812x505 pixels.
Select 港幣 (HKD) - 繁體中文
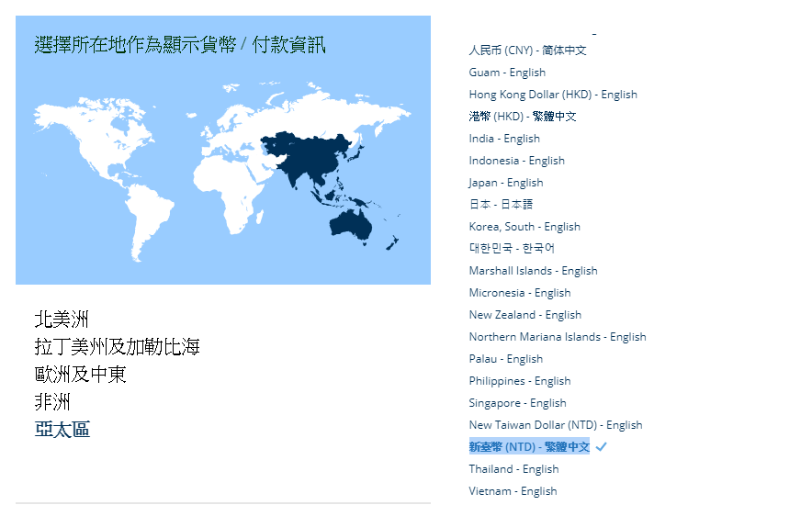[x=522, y=117]
